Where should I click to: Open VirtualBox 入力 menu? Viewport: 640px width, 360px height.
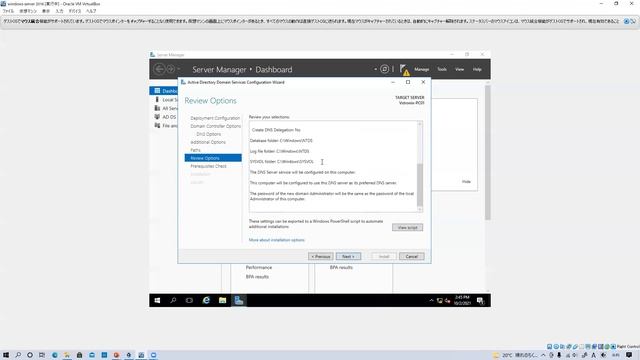pyautogui.click(x=60, y=11)
